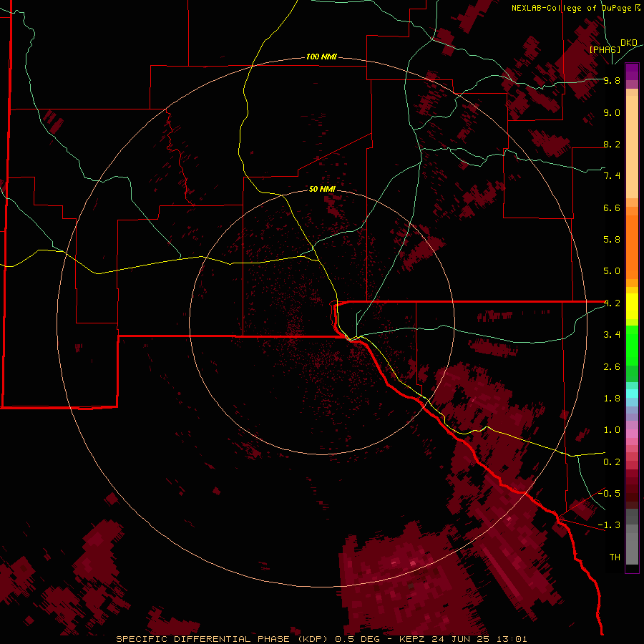Pick the yellow band of the color scale

click(632, 306)
